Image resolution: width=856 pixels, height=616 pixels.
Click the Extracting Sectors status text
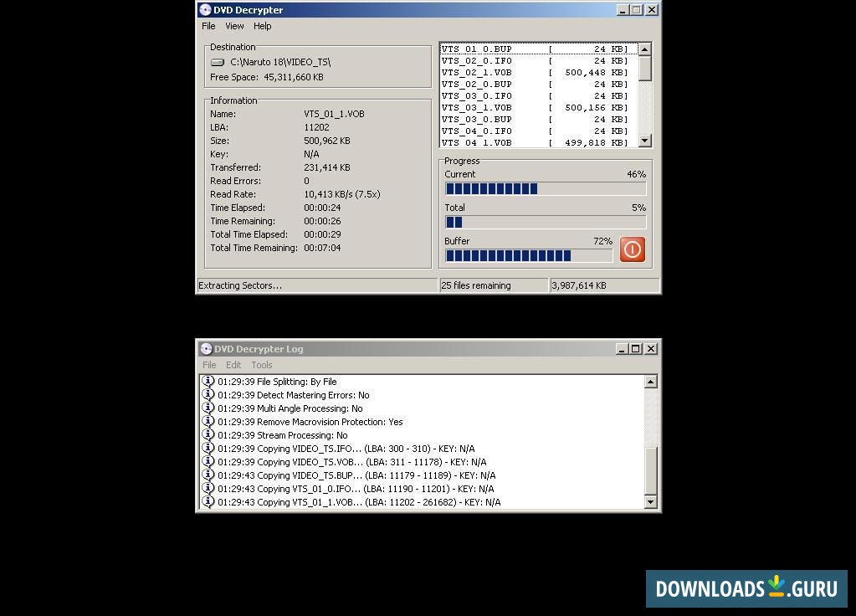tap(240, 285)
